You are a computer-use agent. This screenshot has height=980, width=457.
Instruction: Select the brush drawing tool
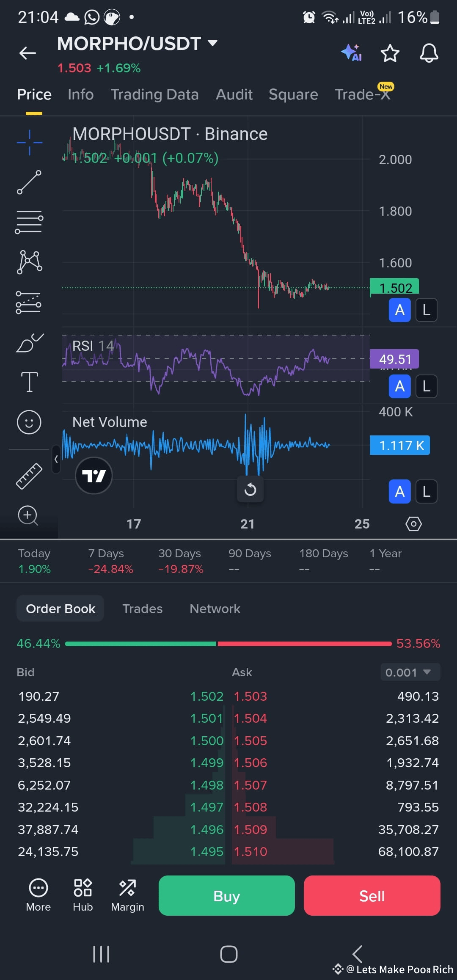coord(29,343)
